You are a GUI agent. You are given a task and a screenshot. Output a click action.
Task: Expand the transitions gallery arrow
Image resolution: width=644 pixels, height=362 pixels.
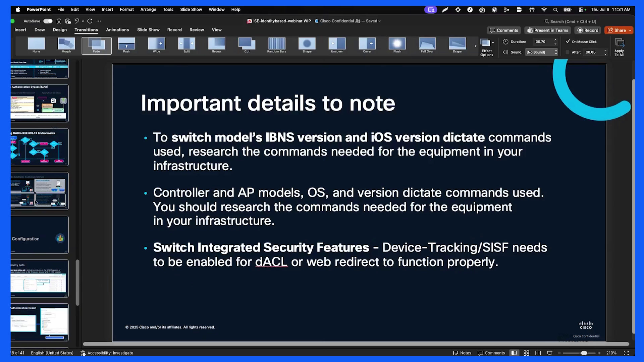pyautogui.click(x=476, y=46)
